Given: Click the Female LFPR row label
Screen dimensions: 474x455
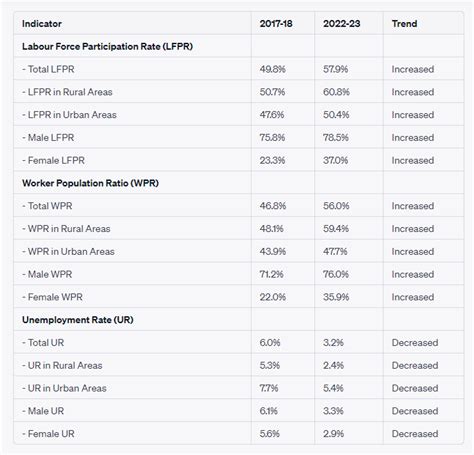Looking at the screenshot, I should coord(53,160).
